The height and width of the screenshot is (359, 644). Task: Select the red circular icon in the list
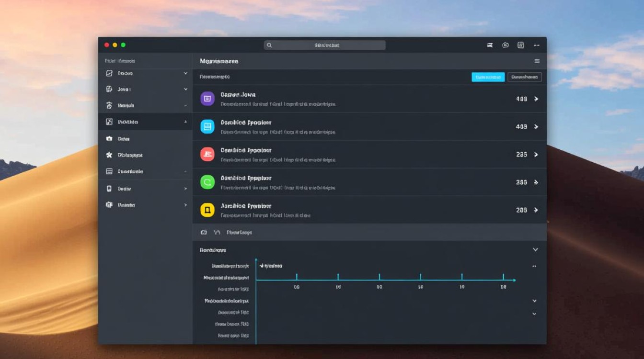coord(207,154)
